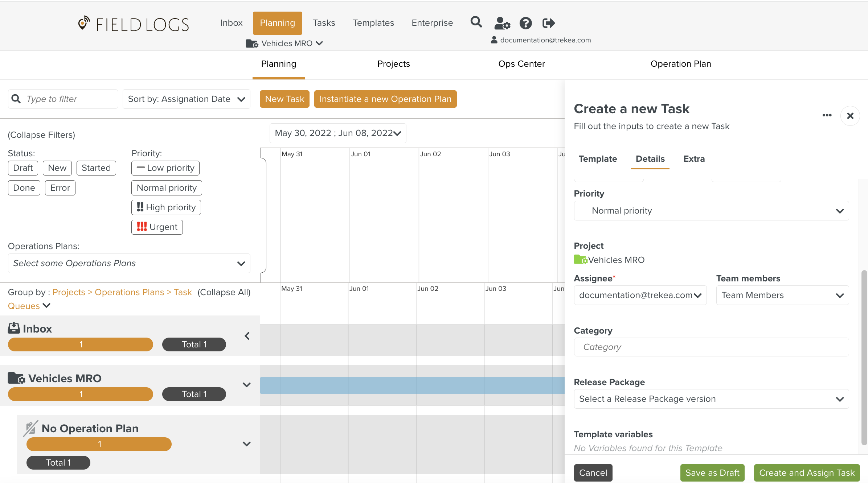
Task: Collapse the Vehicles MRO group chevron
Action: [x=246, y=385]
